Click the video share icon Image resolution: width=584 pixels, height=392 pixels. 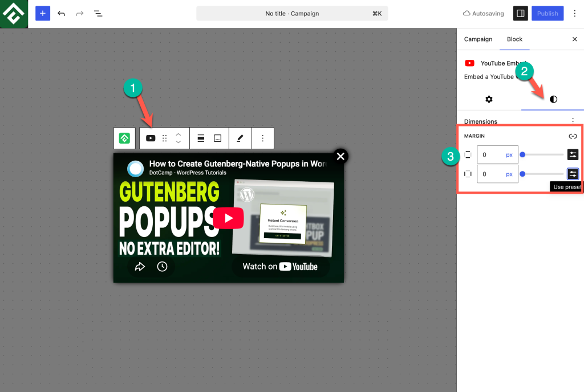click(140, 266)
